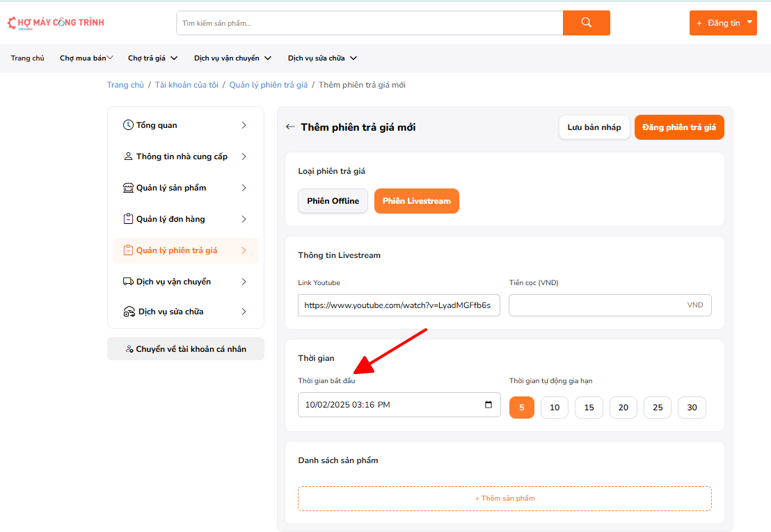Go to Trang chủ in the navigation bar
Screen dimensions: 771x532
[x=28, y=58]
